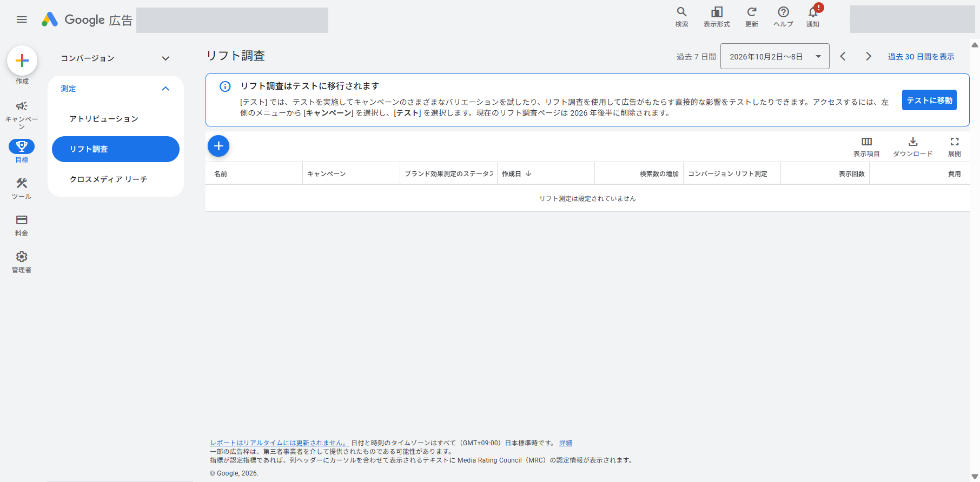
Task: Select リフト調査 menu item
Action: point(116,149)
